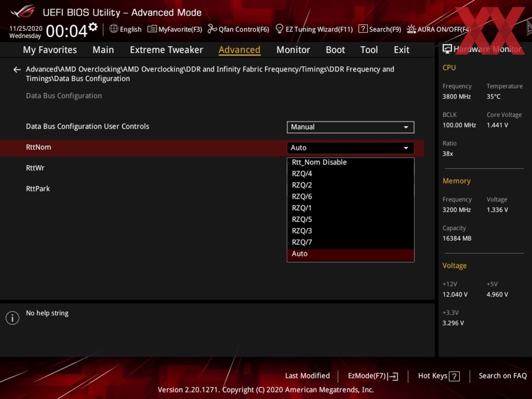The width and height of the screenshot is (532, 399).
Task: Choose RZQ/2 option
Action: 350,185
